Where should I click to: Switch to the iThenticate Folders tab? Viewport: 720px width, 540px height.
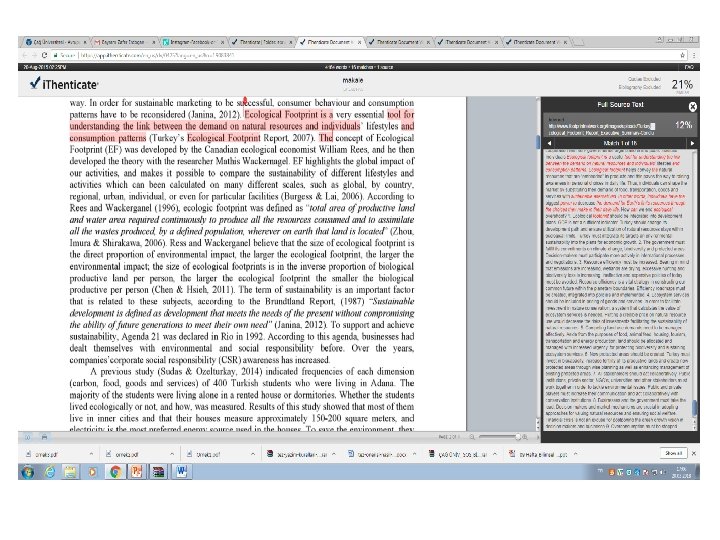pos(260,42)
